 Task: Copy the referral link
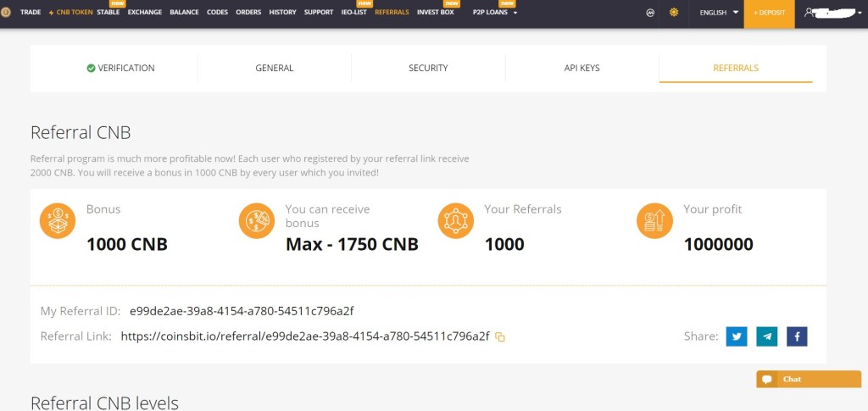(500, 337)
